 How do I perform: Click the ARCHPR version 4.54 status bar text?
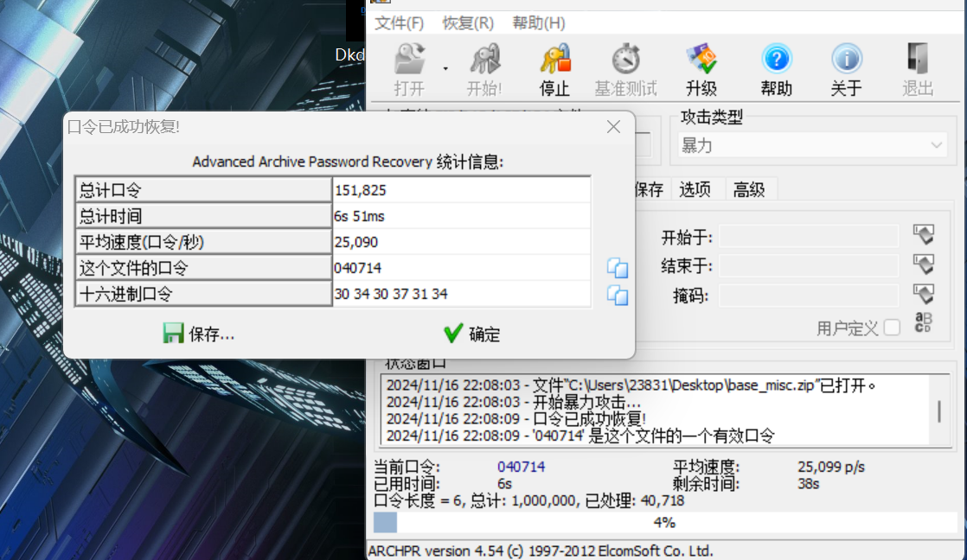pyautogui.click(x=541, y=550)
